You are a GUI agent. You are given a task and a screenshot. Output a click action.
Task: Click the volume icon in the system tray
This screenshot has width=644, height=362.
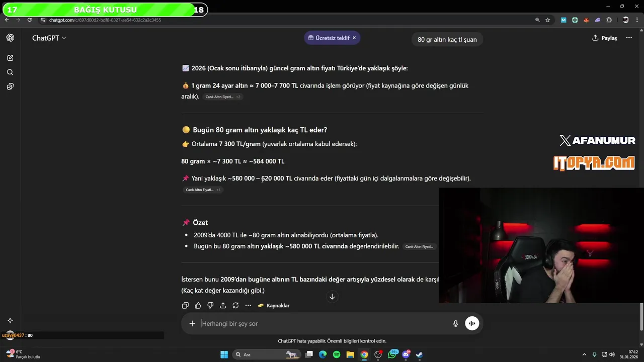pyautogui.click(x=612, y=354)
